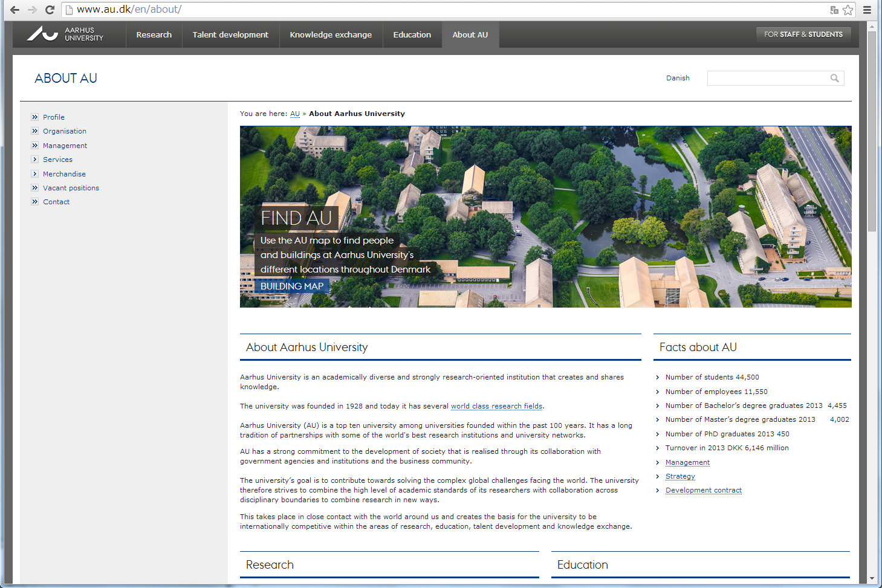Click the arrow icon beside Services
This screenshot has width=882, height=588.
[34, 160]
